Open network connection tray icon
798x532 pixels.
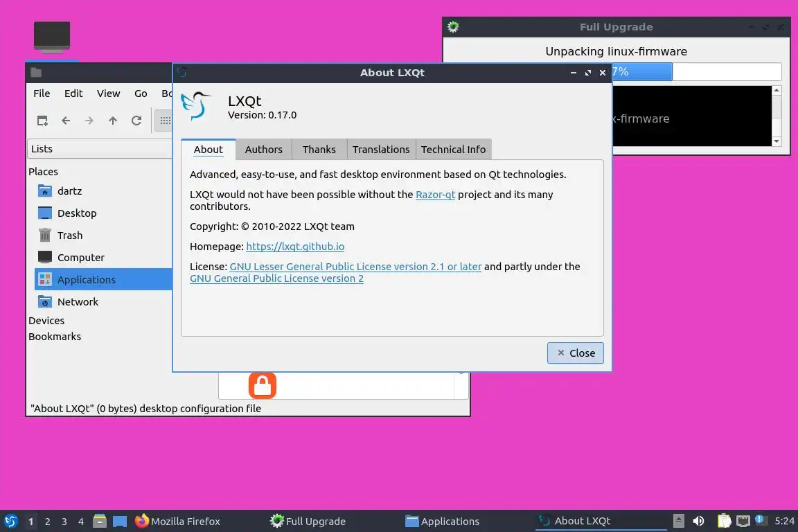pos(743,521)
